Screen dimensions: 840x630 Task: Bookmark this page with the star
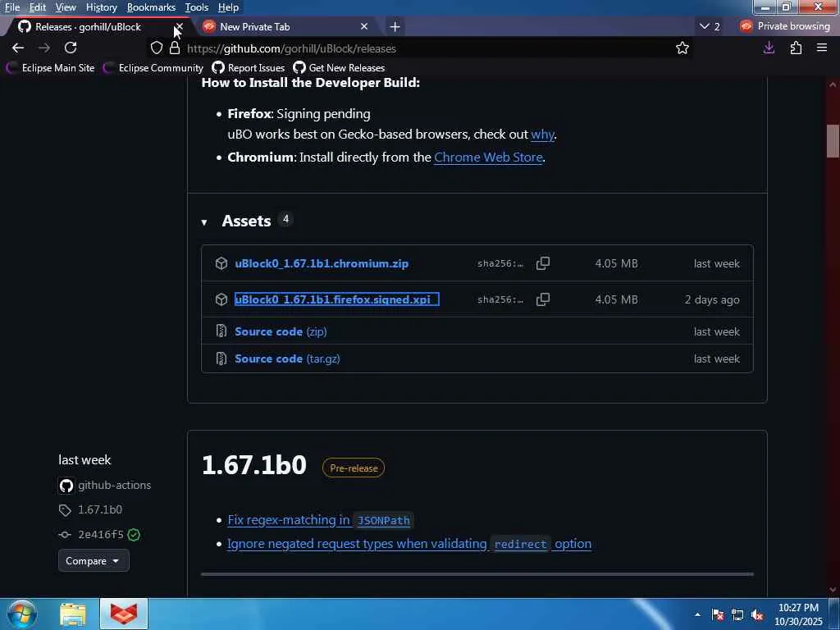click(682, 48)
